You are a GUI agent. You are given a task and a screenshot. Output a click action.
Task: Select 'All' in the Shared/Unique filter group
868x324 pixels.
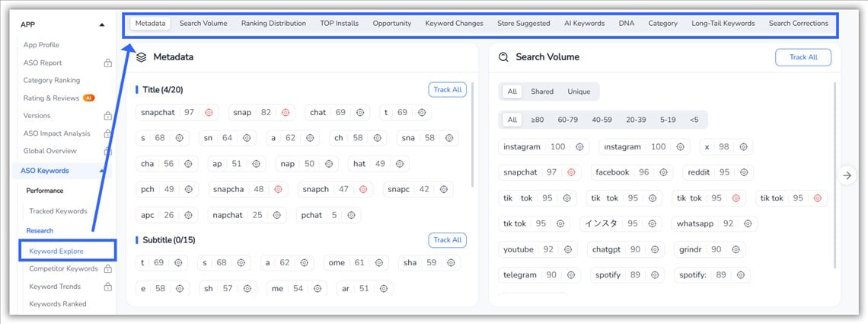(x=512, y=91)
